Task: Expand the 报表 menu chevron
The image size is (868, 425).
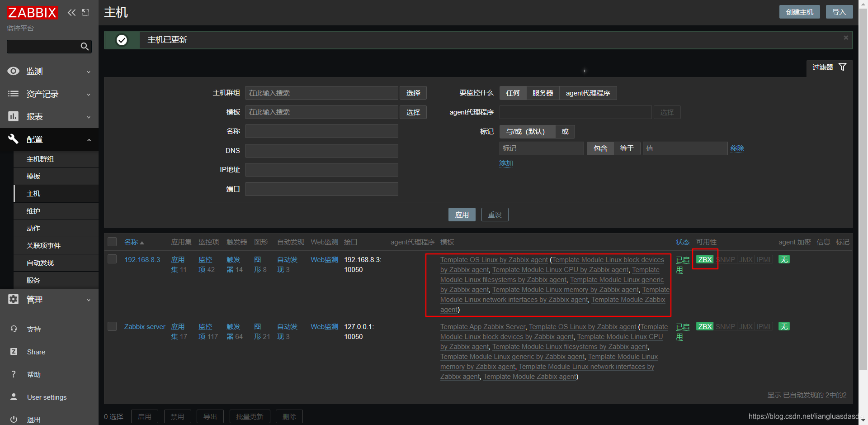Action: [x=89, y=117]
